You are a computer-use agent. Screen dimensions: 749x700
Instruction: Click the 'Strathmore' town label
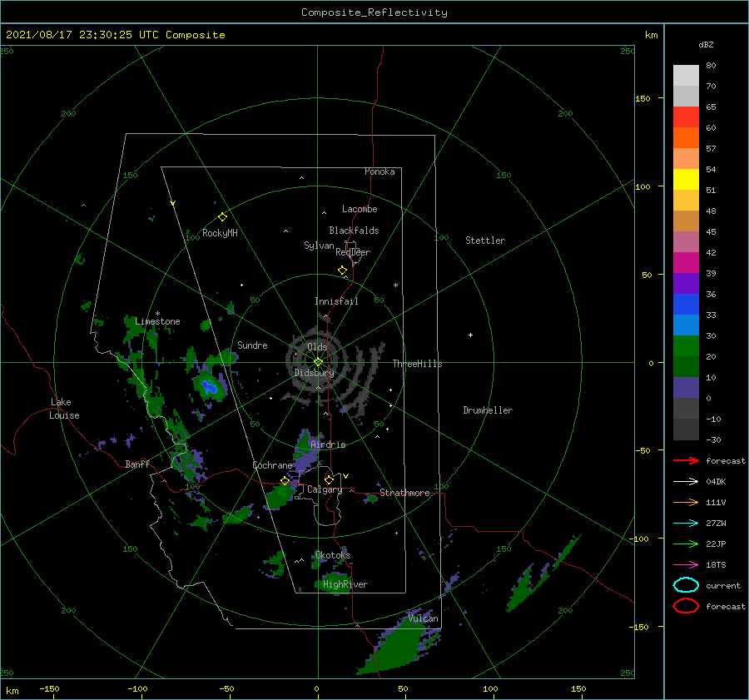[404, 493]
